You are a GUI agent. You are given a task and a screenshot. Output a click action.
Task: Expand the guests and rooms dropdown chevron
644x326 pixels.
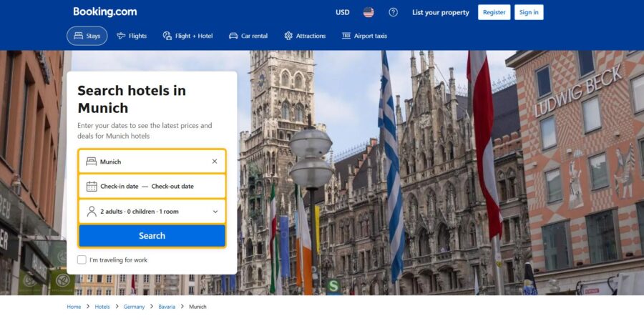coord(215,212)
